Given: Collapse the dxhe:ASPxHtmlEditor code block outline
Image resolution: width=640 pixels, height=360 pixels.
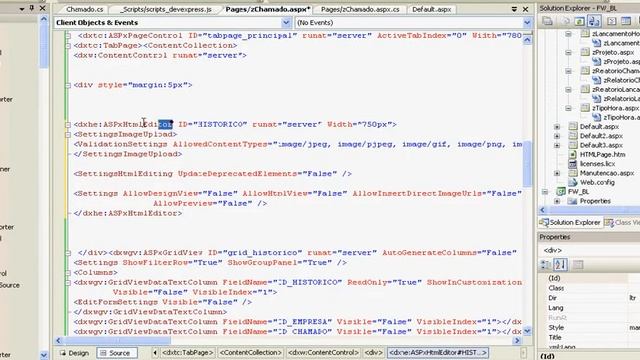Looking at the screenshot, I should [68, 124].
